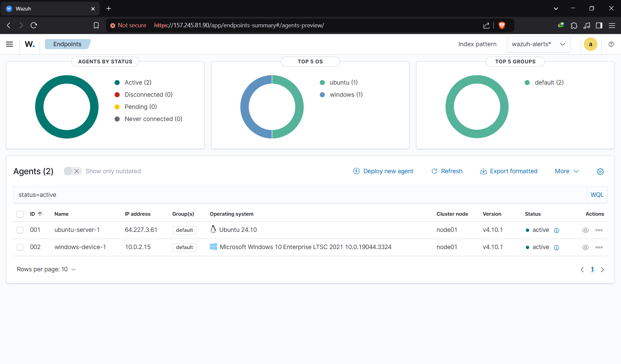View details eye icon for ubuntu-server-1
This screenshot has width=621, height=364.
click(586, 230)
